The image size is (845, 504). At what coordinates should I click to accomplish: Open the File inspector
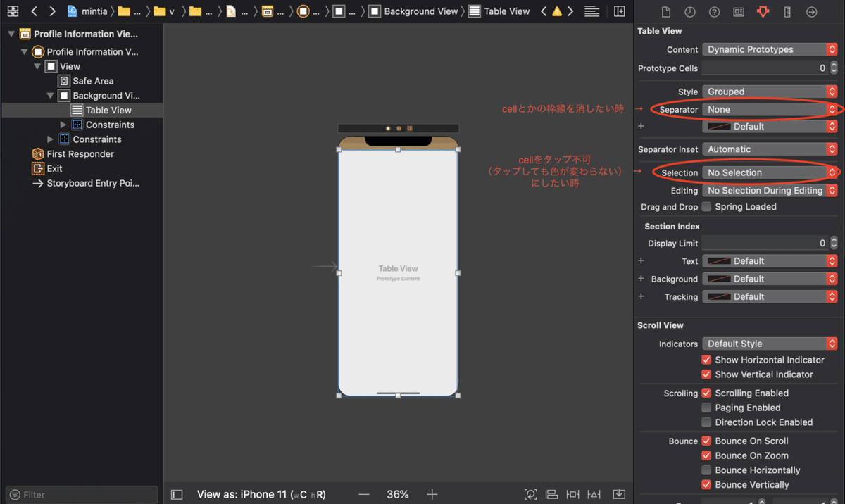coord(666,12)
